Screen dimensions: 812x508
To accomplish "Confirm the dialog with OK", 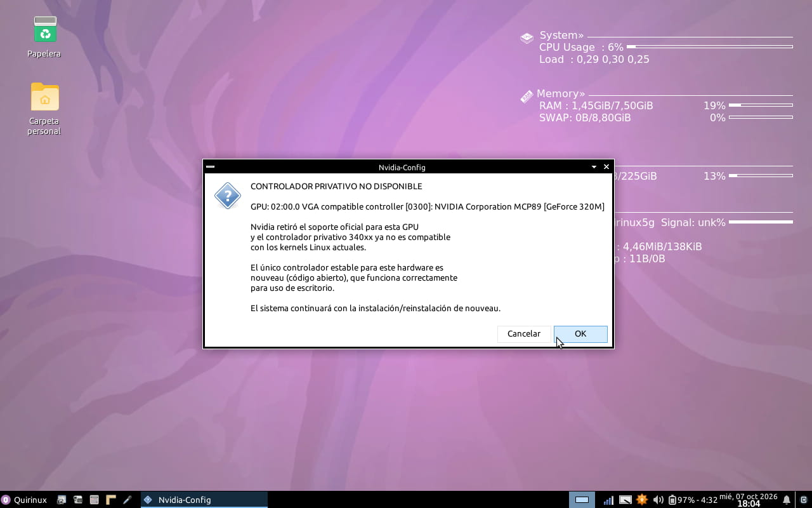I will 580,333.
